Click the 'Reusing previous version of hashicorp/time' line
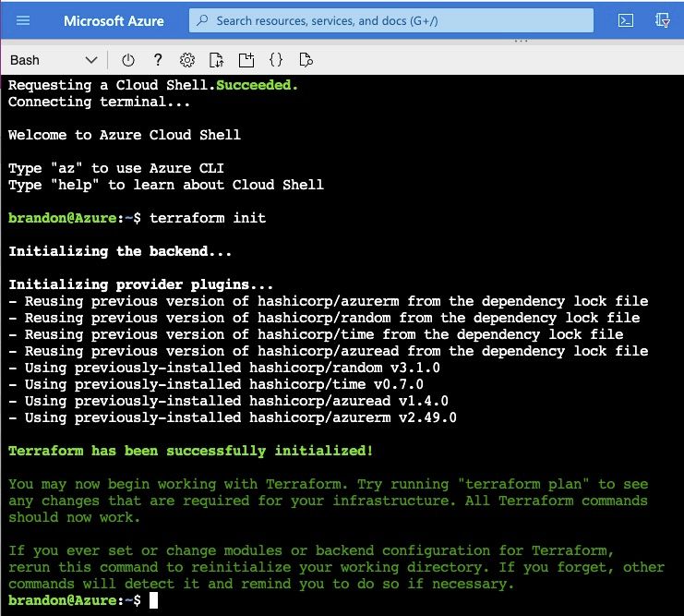The image size is (684, 616). click(316, 334)
